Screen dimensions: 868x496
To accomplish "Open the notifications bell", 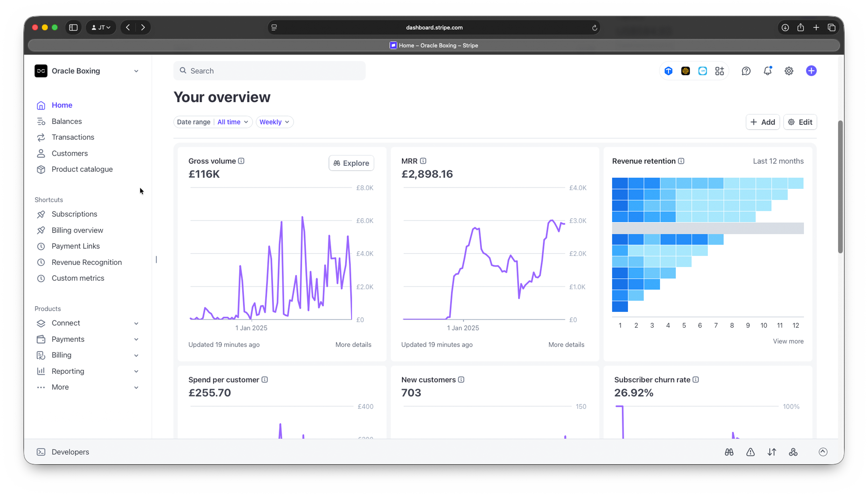I will click(x=768, y=71).
